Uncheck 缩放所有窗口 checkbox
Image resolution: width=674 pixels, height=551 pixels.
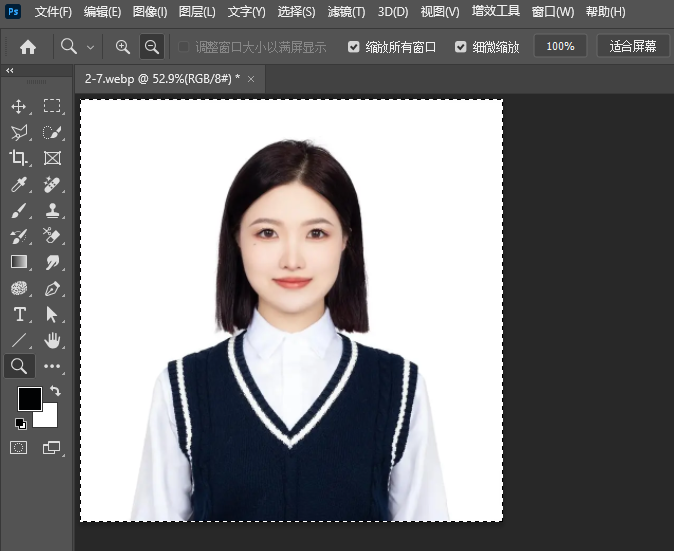[x=354, y=47]
